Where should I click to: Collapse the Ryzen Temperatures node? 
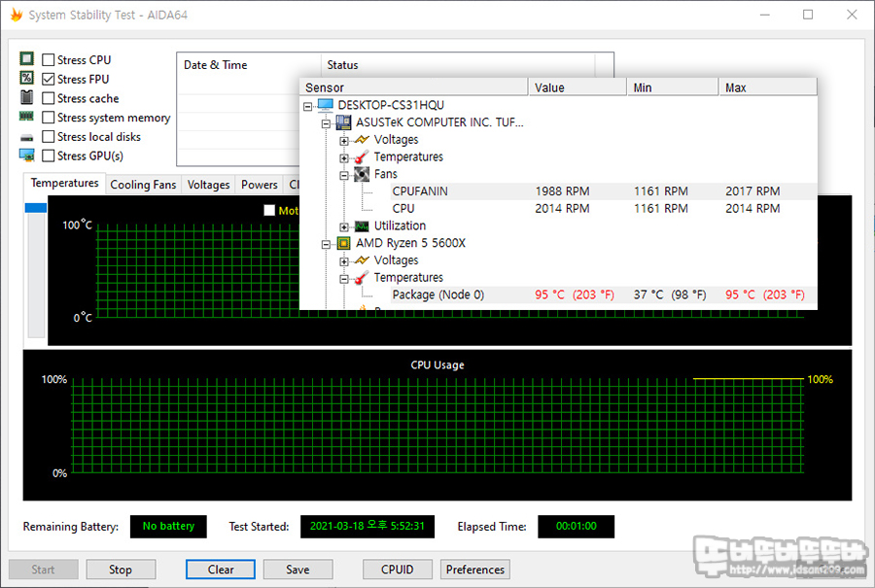(x=344, y=278)
